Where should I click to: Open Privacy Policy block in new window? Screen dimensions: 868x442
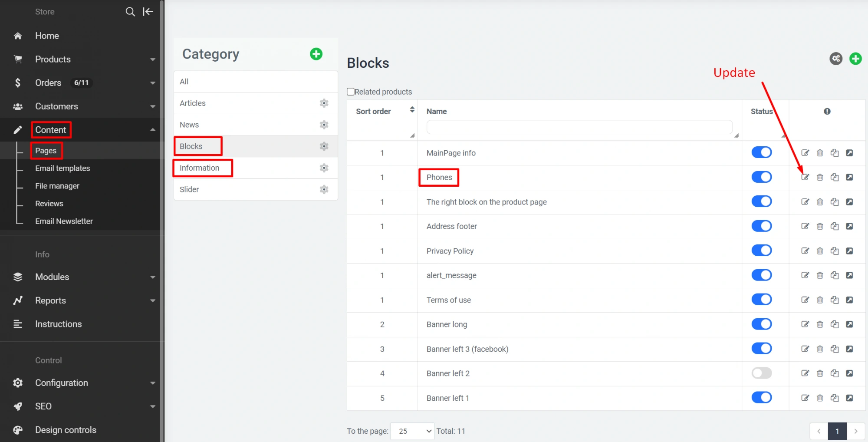849,251
